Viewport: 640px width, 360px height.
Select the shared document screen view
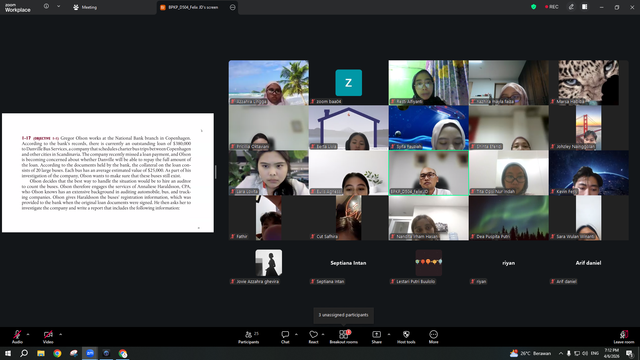click(x=108, y=173)
